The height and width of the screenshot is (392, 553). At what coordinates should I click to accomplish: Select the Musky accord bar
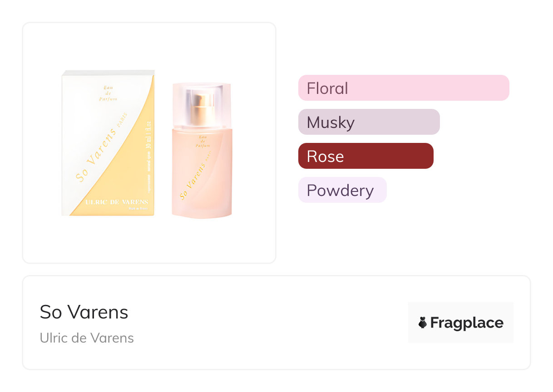[369, 122]
